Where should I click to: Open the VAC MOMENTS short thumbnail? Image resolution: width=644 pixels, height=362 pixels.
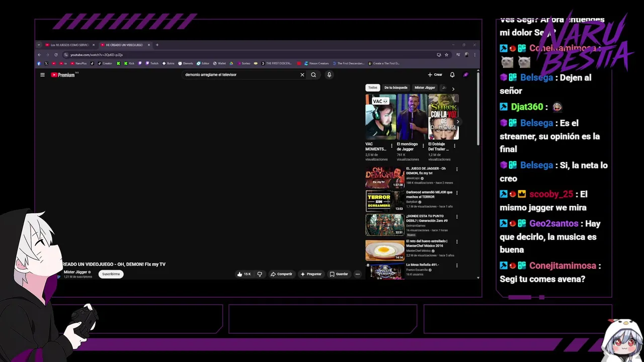point(380,117)
